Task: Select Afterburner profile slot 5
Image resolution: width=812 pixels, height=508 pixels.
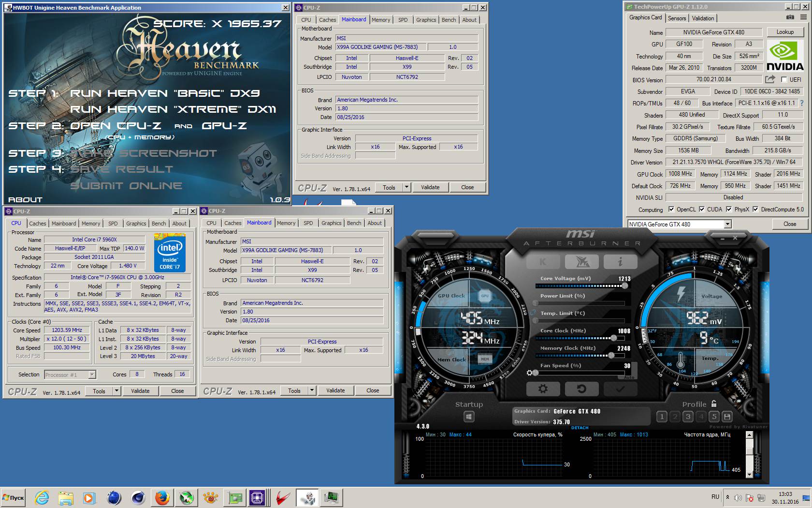Action: [714, 417]
